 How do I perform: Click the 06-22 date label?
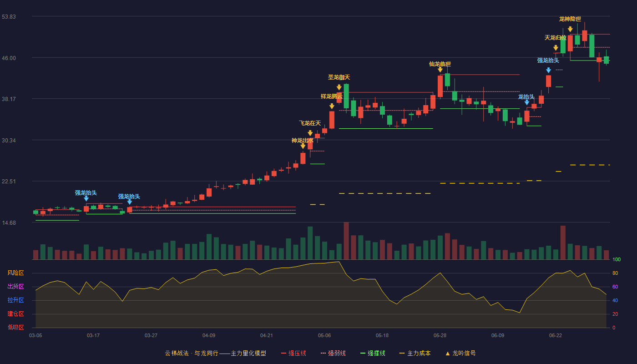pyautogui.click(x=556, y=335)
